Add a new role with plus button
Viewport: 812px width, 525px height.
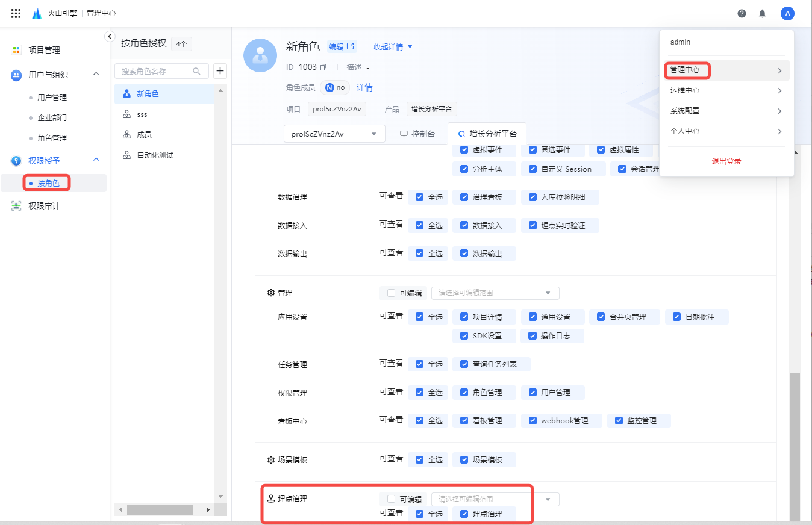(220, 71)
